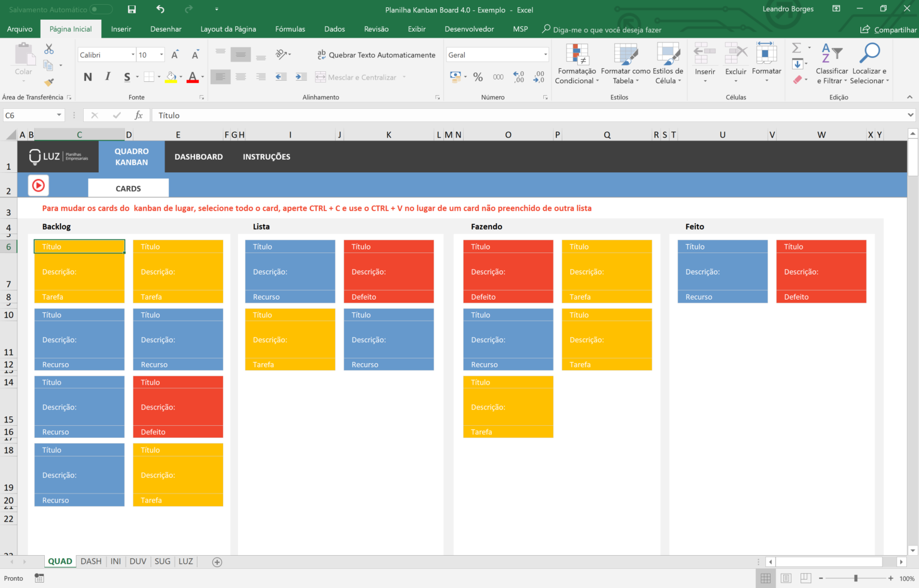Click the Compartilhar button
The image size is (919, 588).
click(x=888, y=29)
